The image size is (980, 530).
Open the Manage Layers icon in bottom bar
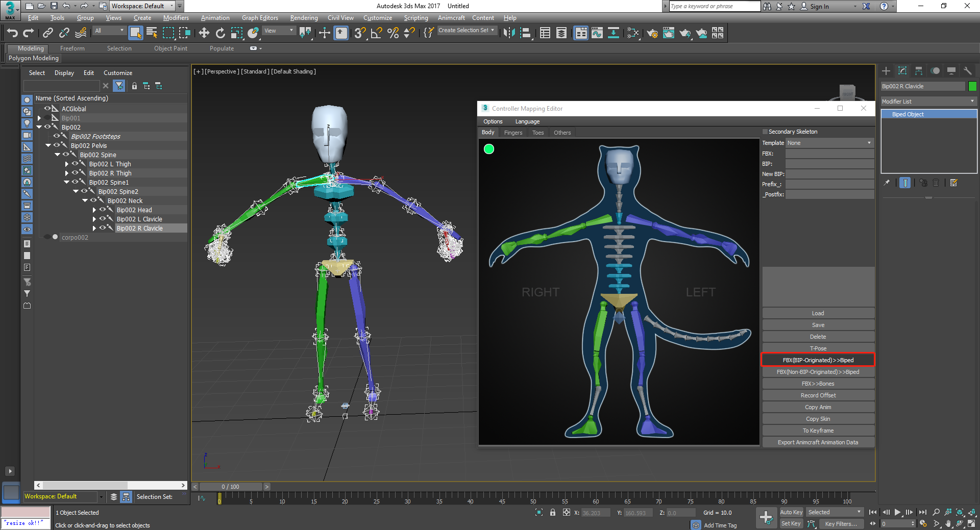pyautogui.click(x=114, y=496)
